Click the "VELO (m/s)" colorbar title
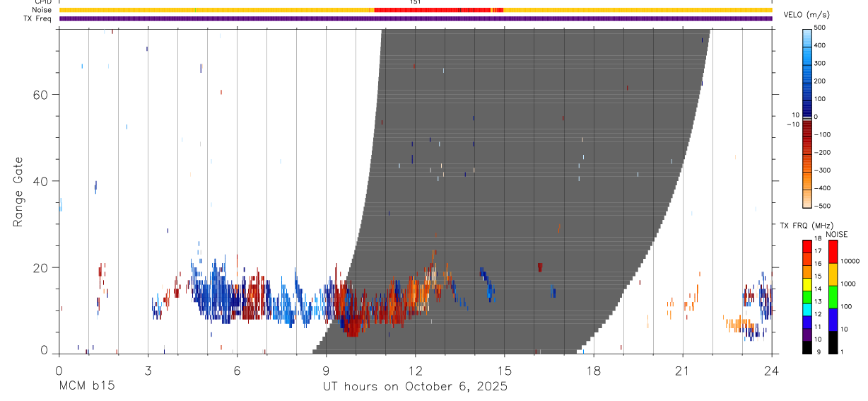Screen dimensions: 868x401 coord(808,15)
